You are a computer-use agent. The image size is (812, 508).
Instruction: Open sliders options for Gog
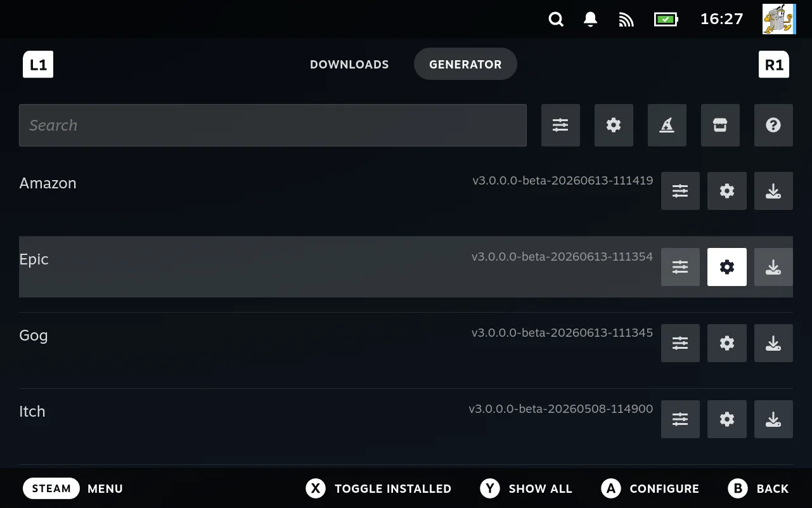coord(680,343)
